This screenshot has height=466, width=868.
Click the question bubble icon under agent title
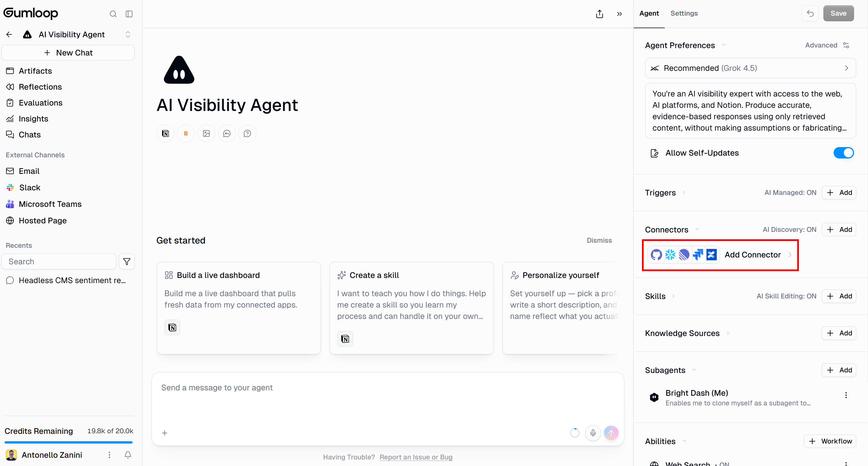point(247,133)
